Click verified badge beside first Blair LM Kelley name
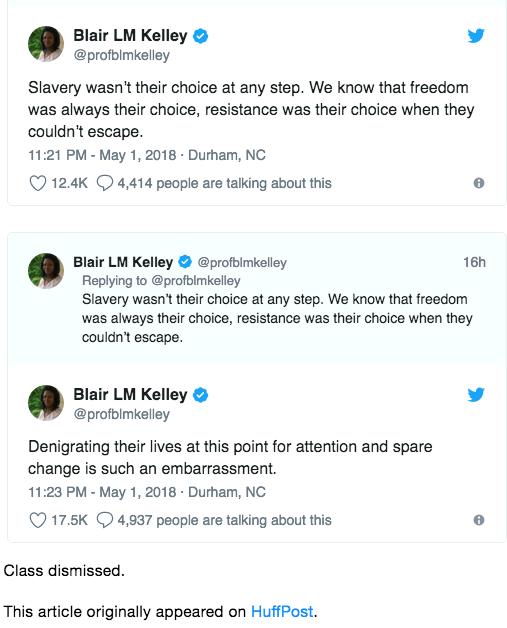Image resolution: width=507 pixels, height=628 pixels. click(201, 36)
